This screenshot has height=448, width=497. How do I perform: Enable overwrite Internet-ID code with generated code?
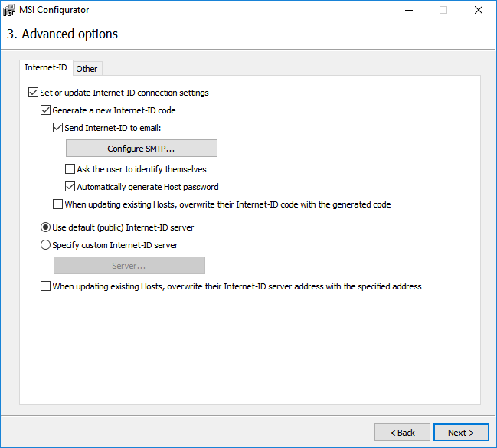point(58,204)
